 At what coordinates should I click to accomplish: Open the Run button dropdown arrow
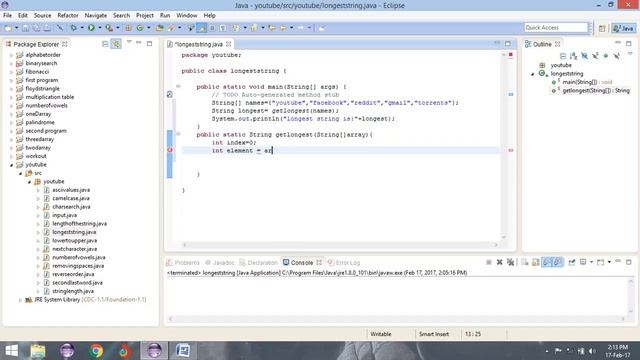coord(100,28)
